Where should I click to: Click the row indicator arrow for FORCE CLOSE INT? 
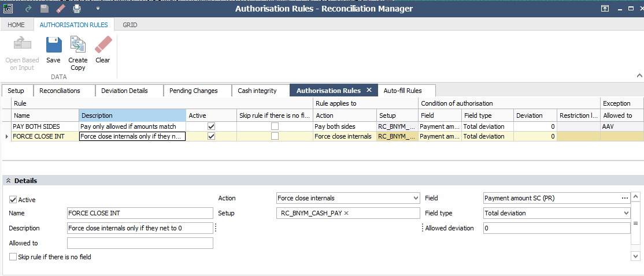click(x=6, y=137)
